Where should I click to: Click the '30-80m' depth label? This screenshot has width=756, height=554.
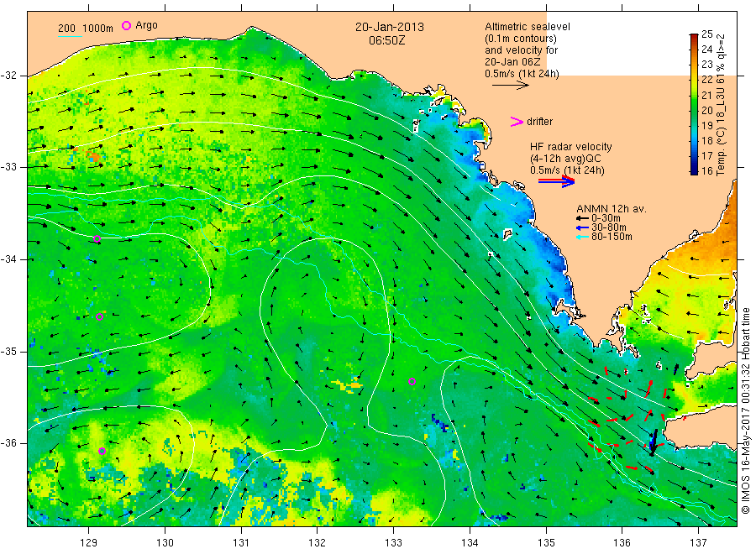[608, 227]
